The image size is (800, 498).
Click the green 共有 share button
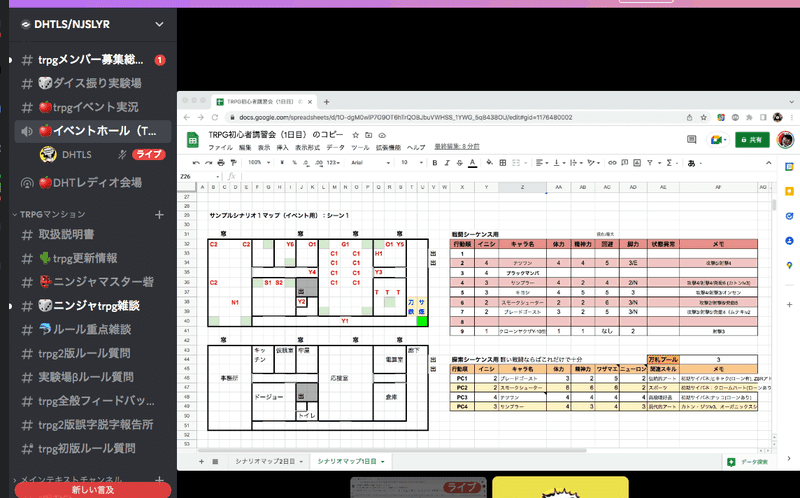pyautogui.click(x=752, y=139)
